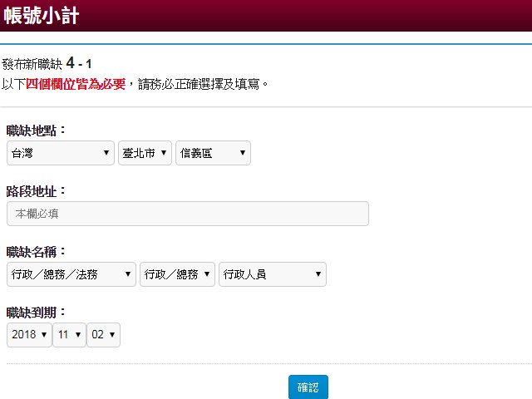Click the 職缺到期 field label

[x=36, y=313]
